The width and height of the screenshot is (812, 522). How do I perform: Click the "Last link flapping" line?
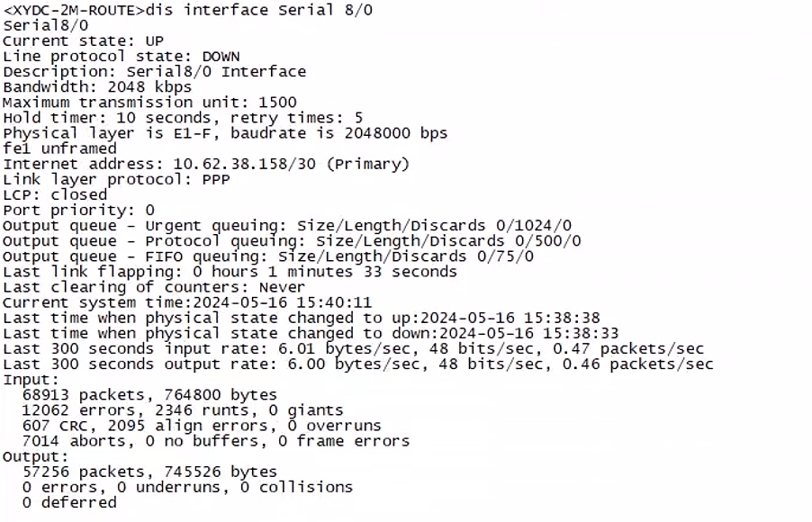coord(230,271)
